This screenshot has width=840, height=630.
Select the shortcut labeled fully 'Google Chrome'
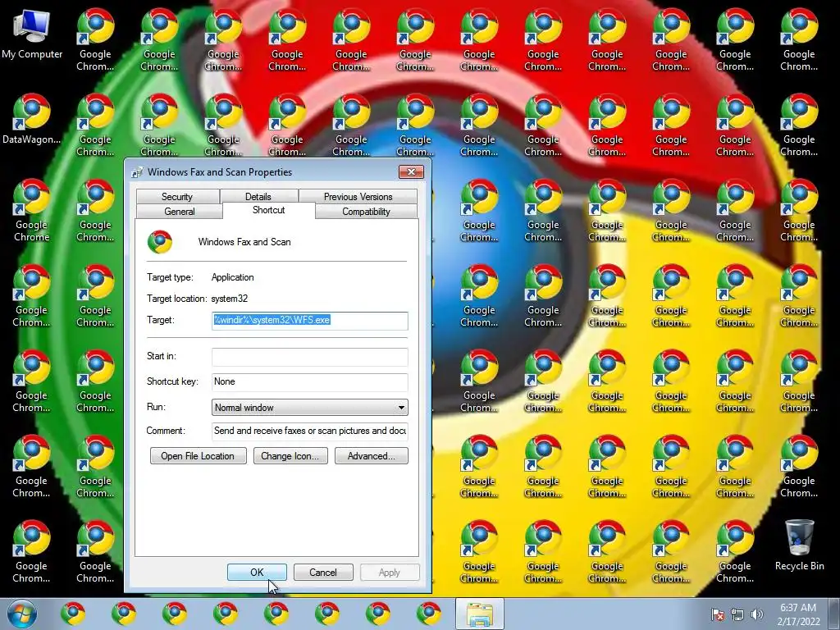[x=32, y=210]
